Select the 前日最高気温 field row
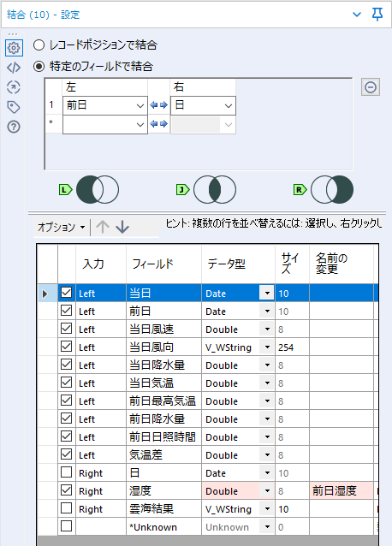 (x=208, y=401)
